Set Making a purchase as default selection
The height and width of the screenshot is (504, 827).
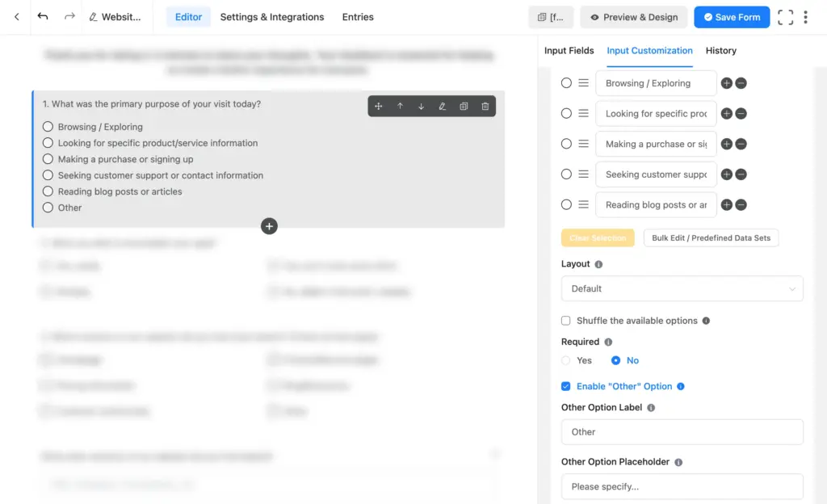(x=566, y=144)
